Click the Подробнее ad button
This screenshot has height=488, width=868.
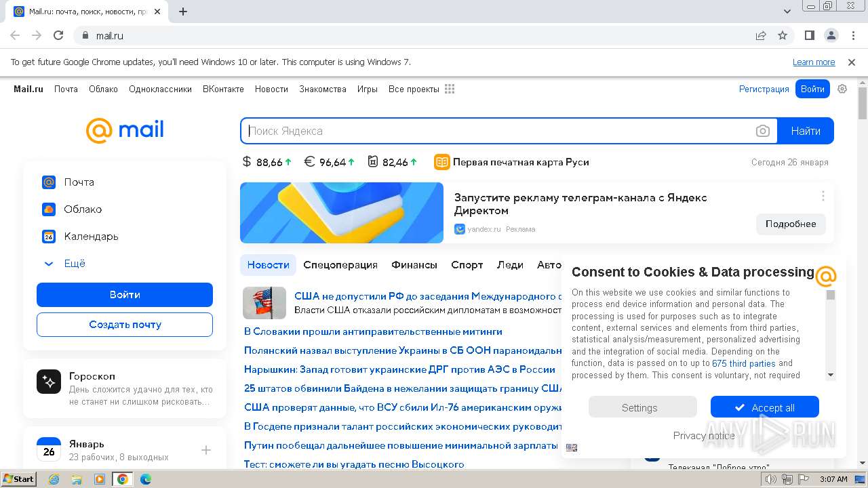[791, 224]
